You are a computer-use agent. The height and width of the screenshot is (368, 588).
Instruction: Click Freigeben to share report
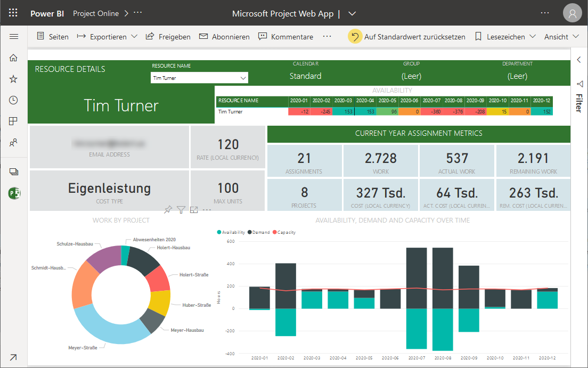(x=168, y=36)
